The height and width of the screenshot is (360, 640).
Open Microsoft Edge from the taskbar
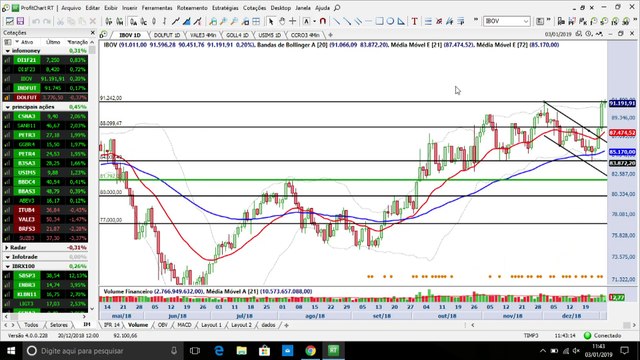pyautogui.click(x=219, y=351)
